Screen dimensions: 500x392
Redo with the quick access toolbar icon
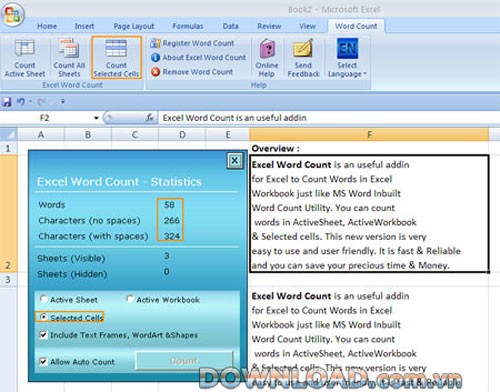tap(41, 101)
